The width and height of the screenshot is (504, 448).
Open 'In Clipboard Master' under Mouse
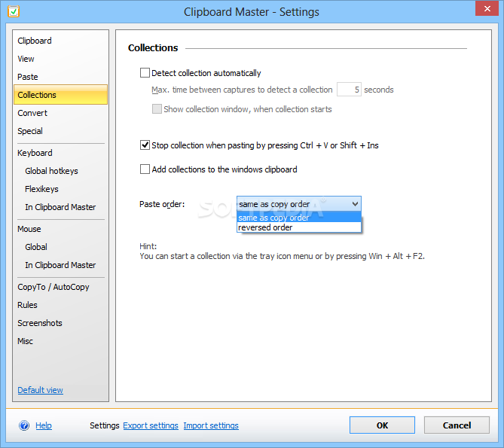point(60,265)
